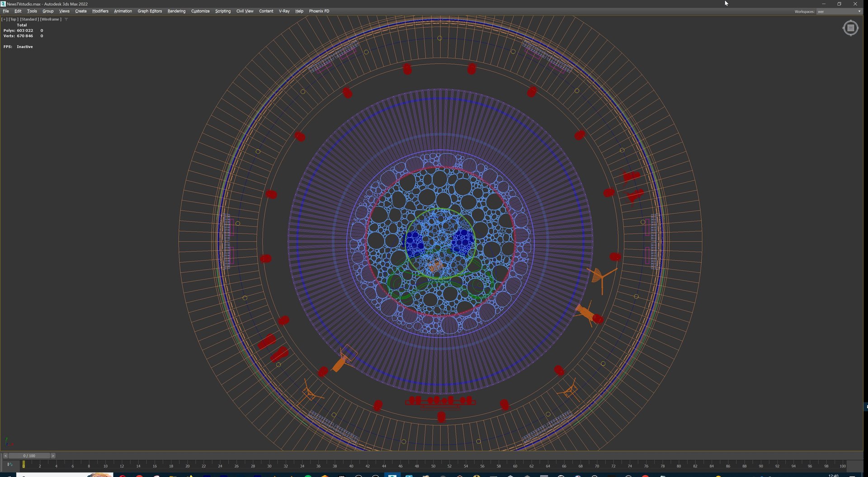Open the Content menu
The width and height of the screenshot is (868, 477).
pyautogui.click(x=266, y=11)
